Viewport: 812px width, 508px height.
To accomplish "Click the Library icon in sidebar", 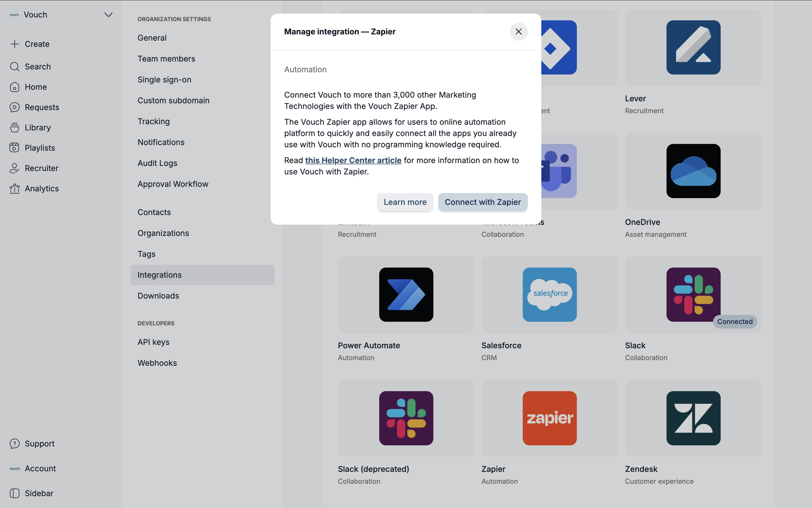I will click(14, 128).
